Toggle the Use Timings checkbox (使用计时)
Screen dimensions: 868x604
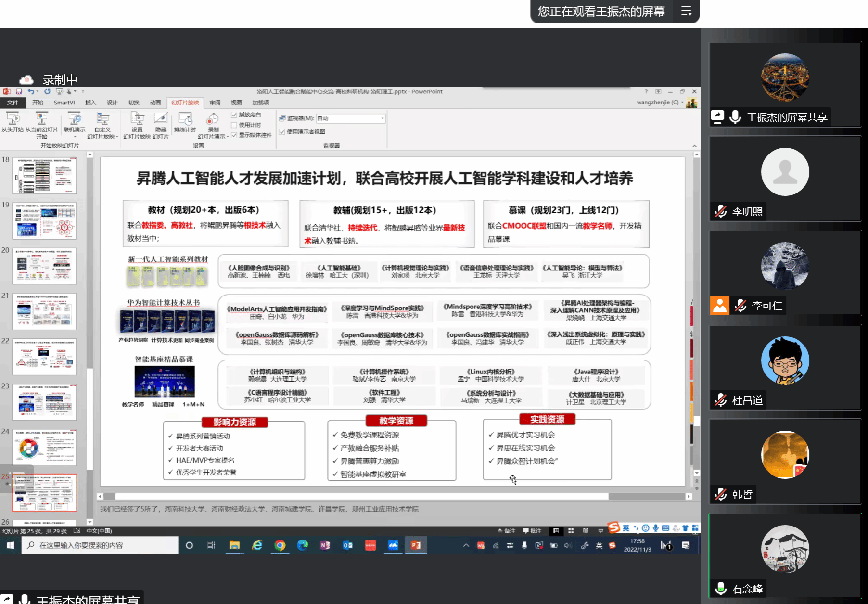click(x=234, y=125)
